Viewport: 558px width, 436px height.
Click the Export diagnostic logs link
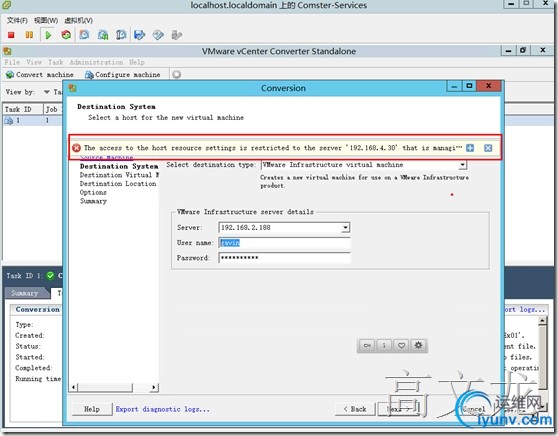point(162,409)
